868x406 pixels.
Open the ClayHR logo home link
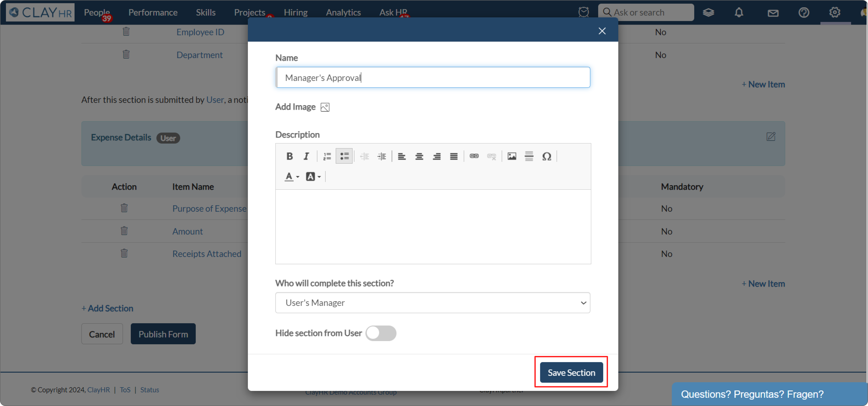click(x=40, y=12)
